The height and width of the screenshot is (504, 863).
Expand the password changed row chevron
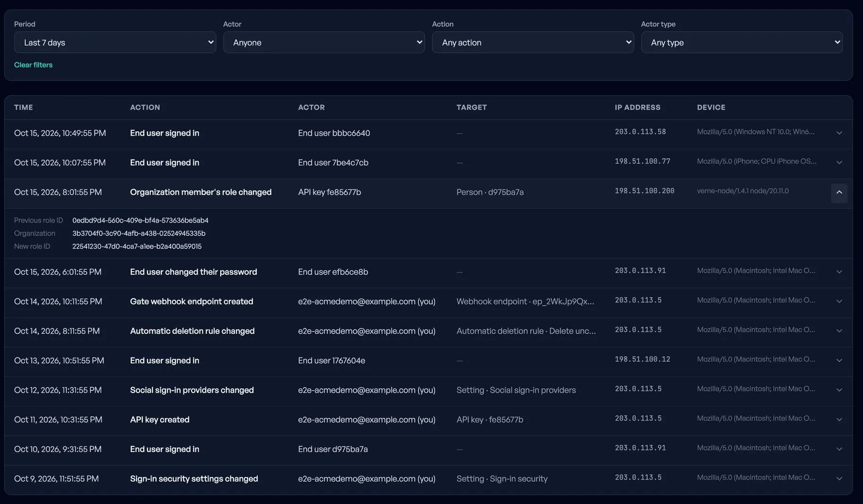coord(839,272)
